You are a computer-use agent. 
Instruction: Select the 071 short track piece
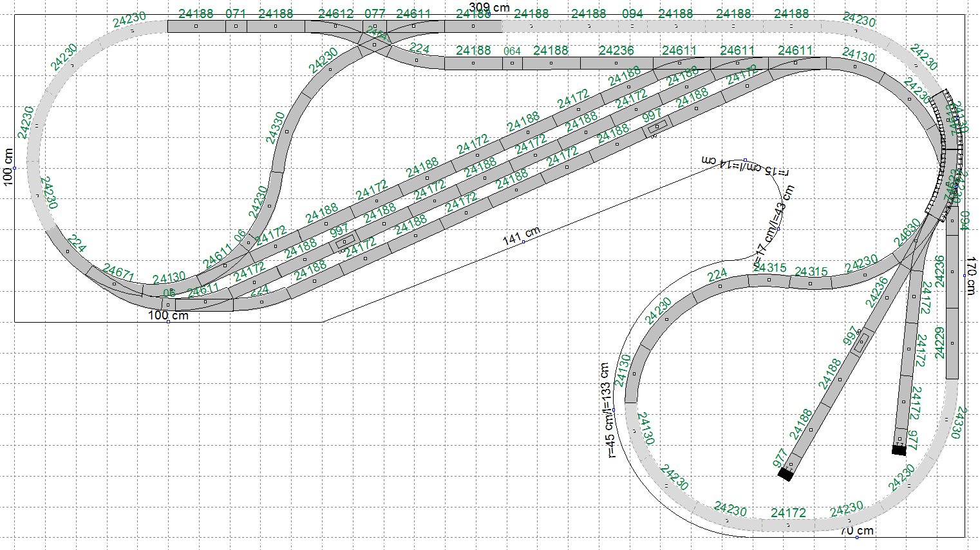[x=236, y=26]
